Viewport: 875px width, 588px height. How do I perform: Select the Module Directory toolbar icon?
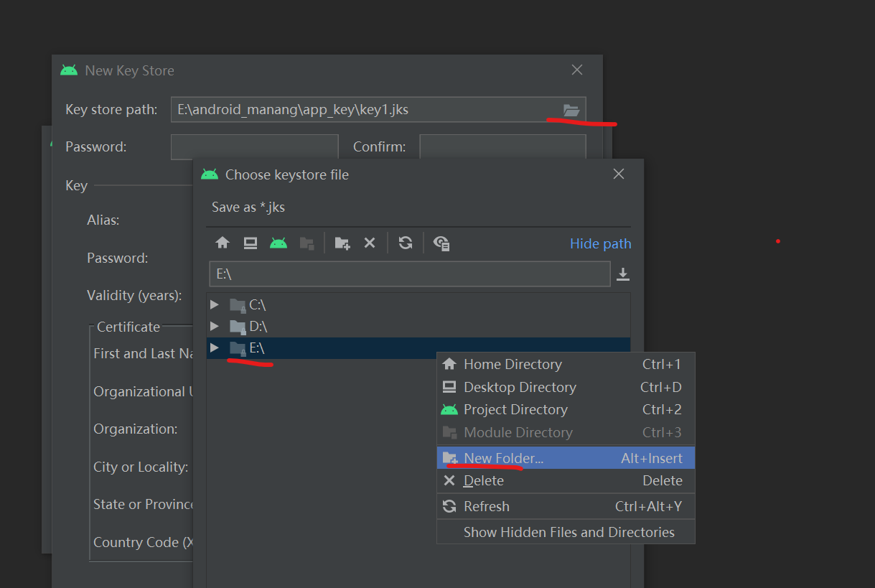pos(307,243)
